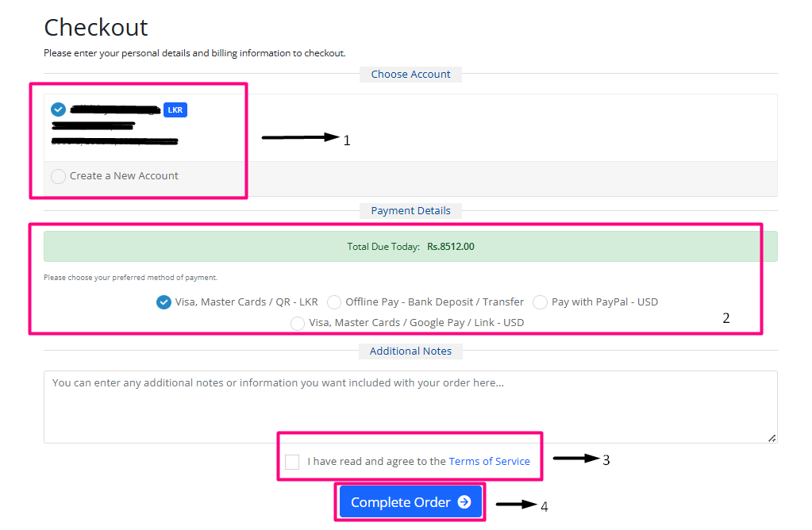
Task: Click the circled arrow icon in Complete Order
Action: 464,502
